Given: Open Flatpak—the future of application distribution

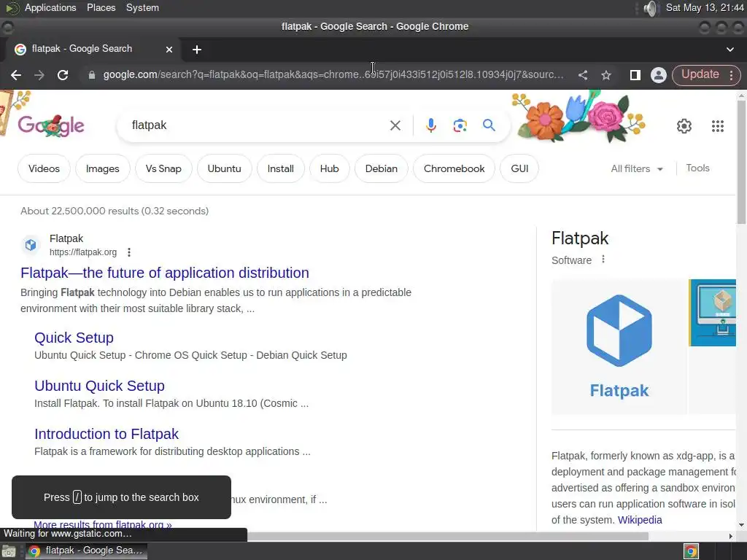Looking at the screenshot, I should pos(165,273).
